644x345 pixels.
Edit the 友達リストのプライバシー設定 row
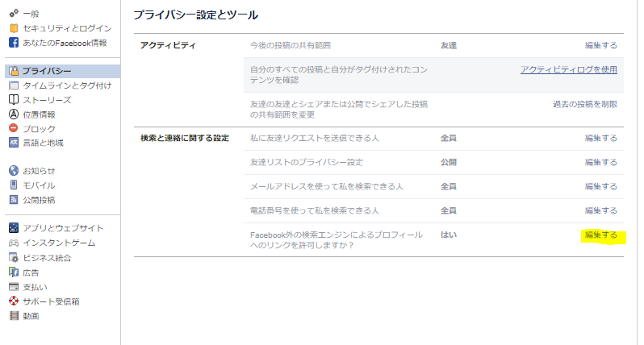pyautogui.click(x=601, y=163)
